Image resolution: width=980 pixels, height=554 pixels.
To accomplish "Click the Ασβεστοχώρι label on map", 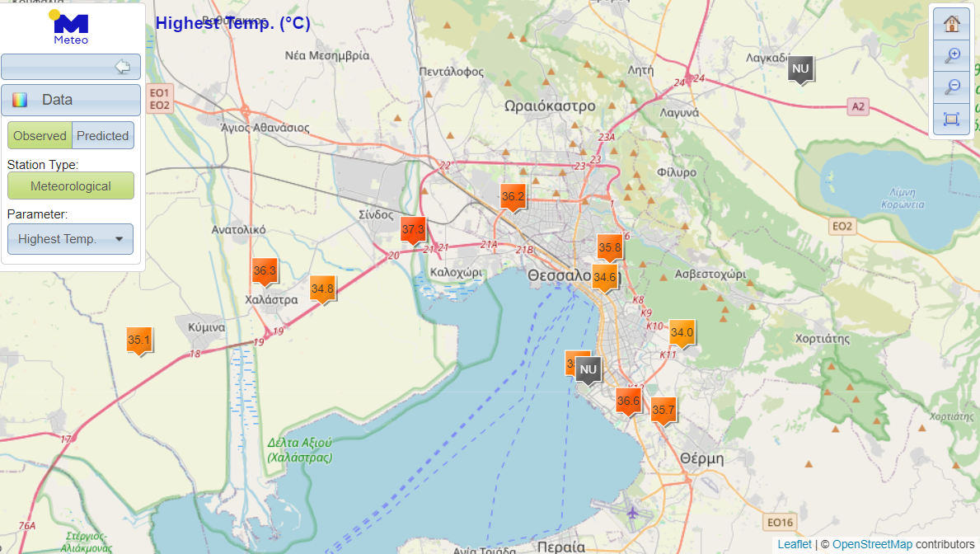I will click(710, 274).
